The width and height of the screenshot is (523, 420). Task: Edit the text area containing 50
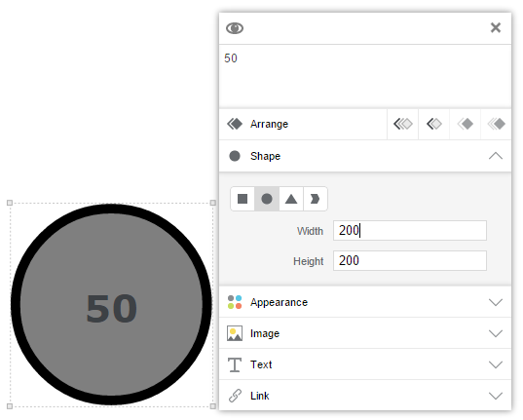pos(365,76)
